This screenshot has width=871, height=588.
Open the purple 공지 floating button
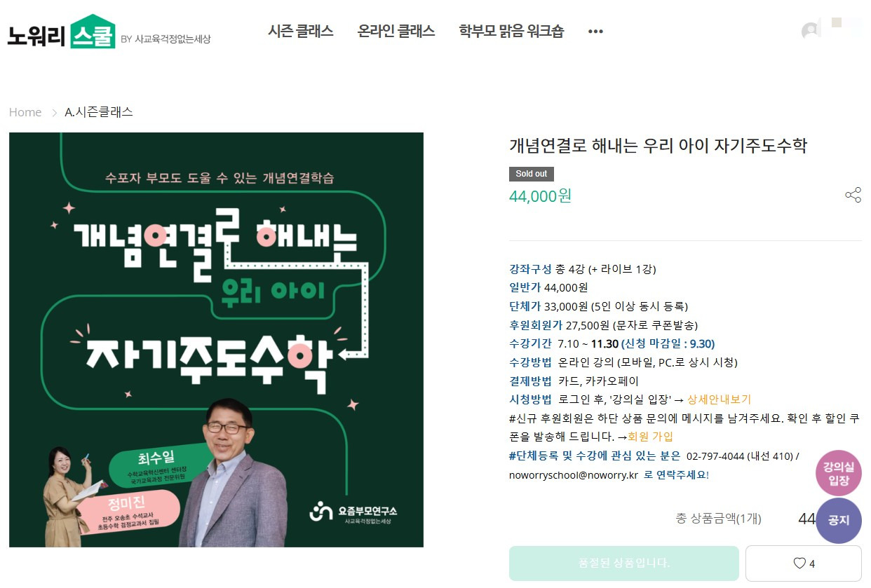click(839, 521)
